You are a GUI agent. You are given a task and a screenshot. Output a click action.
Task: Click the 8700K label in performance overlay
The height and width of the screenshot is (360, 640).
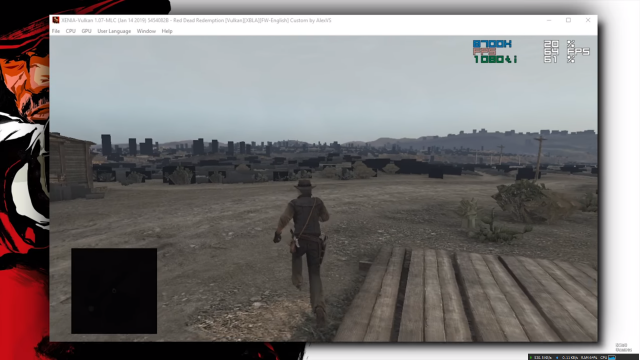492,44
